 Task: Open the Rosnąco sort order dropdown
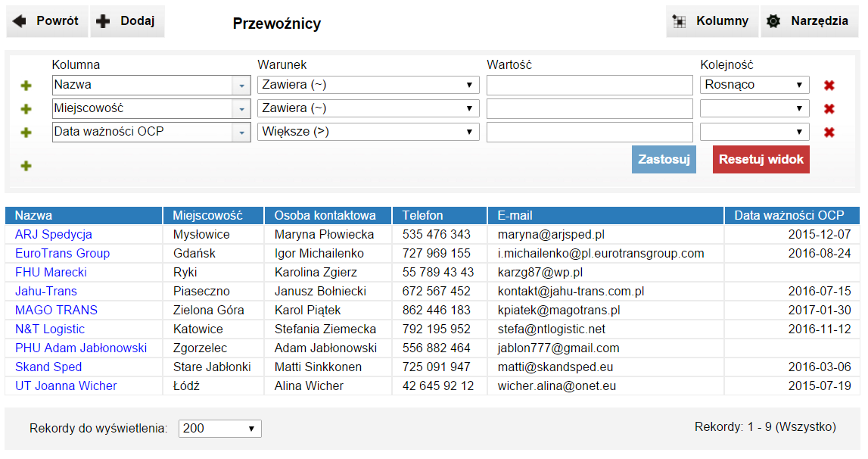tap(754, 85)
